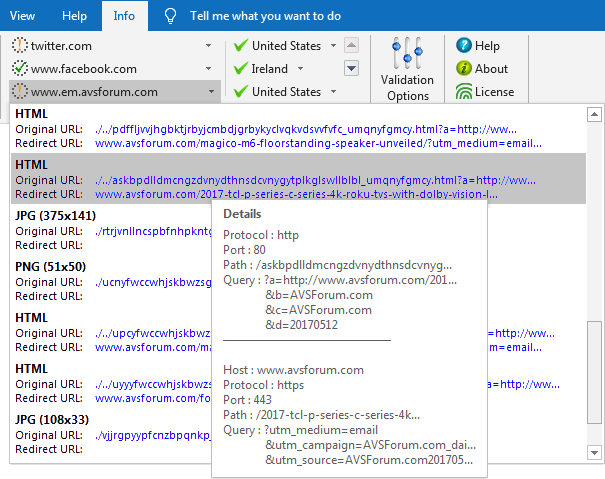
Task: Toggle the last United States checkmark
Action: (239, 92)
